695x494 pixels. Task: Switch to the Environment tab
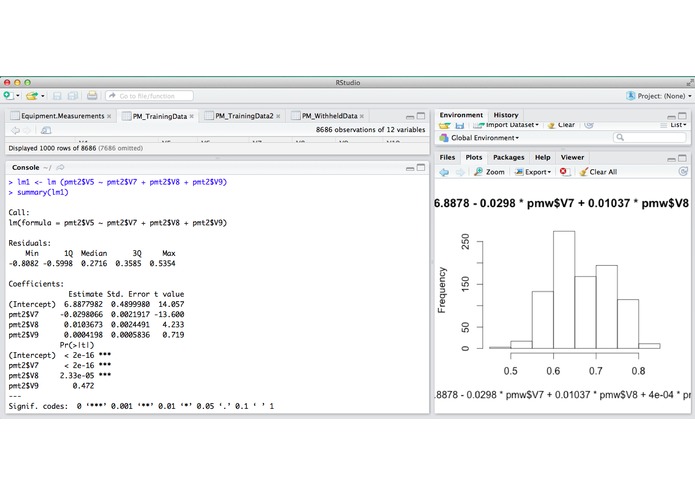461,115
